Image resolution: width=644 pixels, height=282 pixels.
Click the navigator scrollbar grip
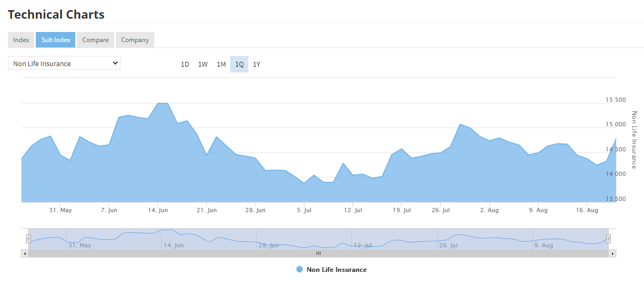[x=318, y=254]
